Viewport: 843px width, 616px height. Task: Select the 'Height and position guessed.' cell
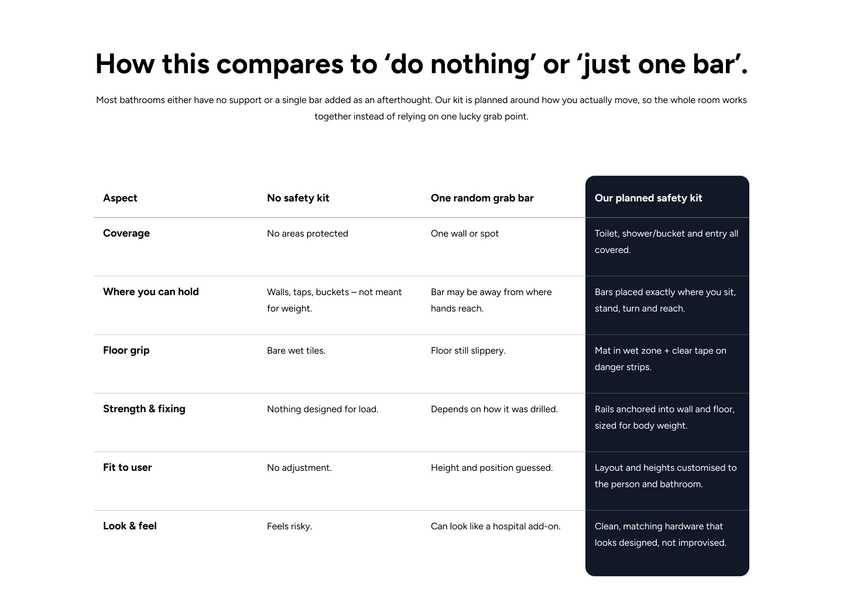pyautogui.click(x=492, y=468)
